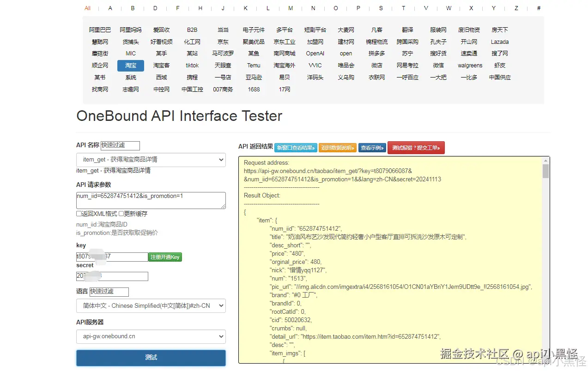588x371 pixels.
Task: Click the item.taobao.com detail_url text in results
Action: (370, 336)
